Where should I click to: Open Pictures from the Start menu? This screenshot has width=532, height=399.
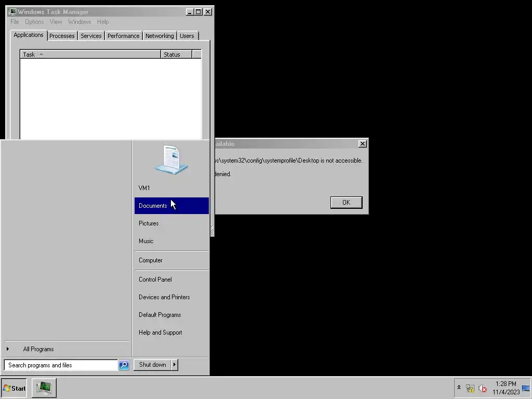pyautogui.click(x=171, y=223)
